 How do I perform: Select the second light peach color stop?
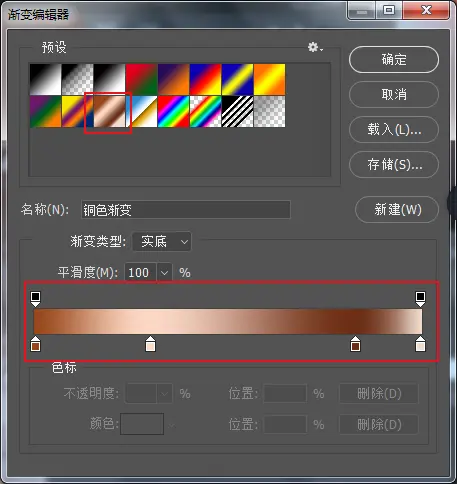[x=151, y=344]
